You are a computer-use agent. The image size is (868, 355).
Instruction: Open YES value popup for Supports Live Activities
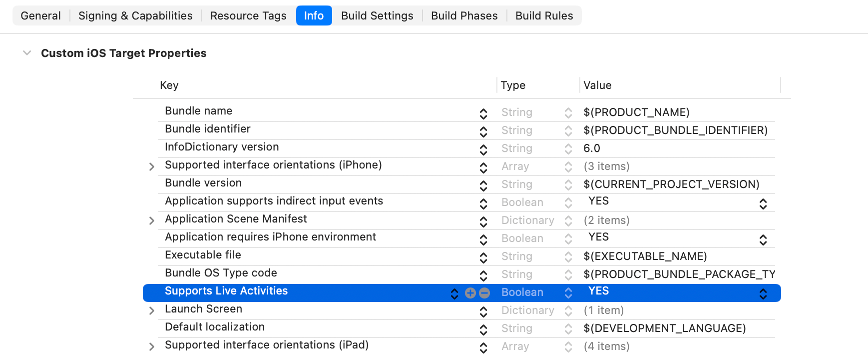[x=763, y=293]
